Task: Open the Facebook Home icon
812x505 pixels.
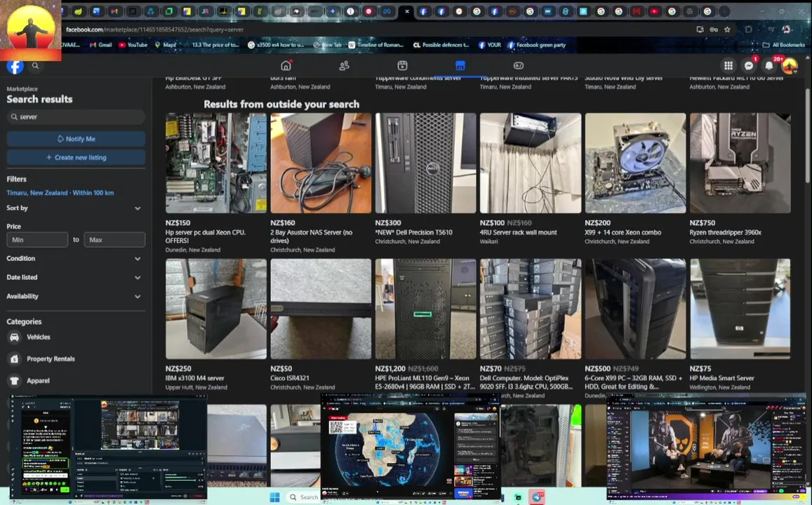Action: point(286,66)
